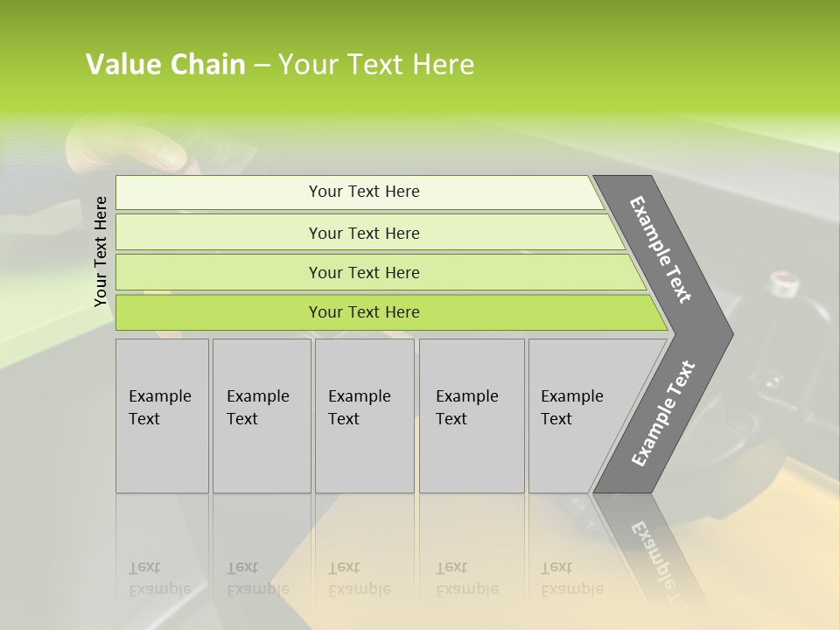This screenshot has width=840, height=630.
Task: Select the reflected text below first gray box
Action: point(160,578)
